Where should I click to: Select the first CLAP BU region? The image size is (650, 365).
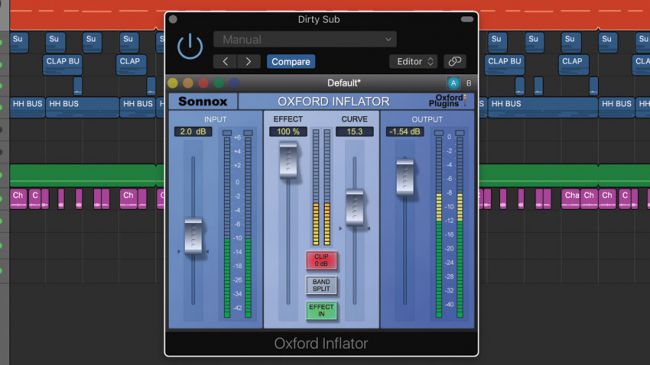click(63, 65)
